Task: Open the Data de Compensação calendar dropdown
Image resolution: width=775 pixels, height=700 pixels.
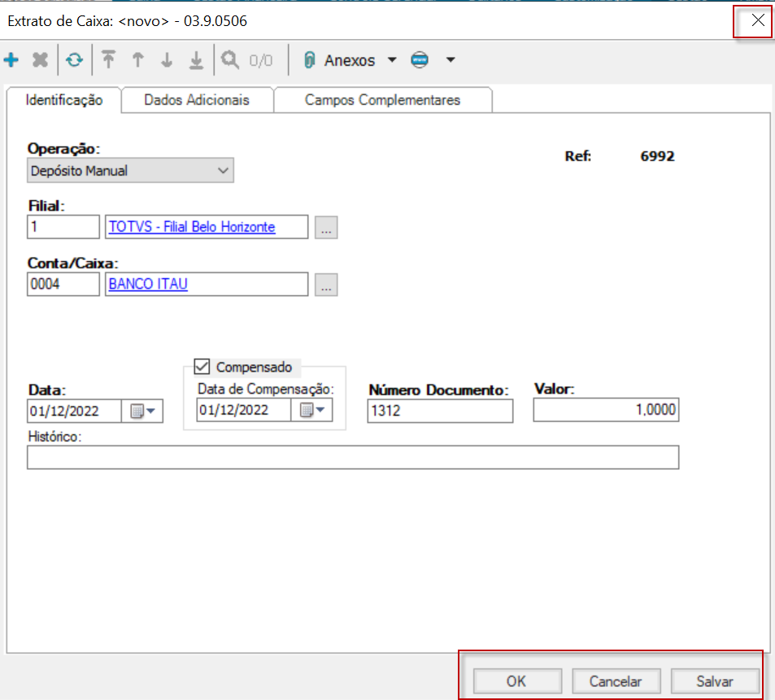Action: (x=312, y=410)
